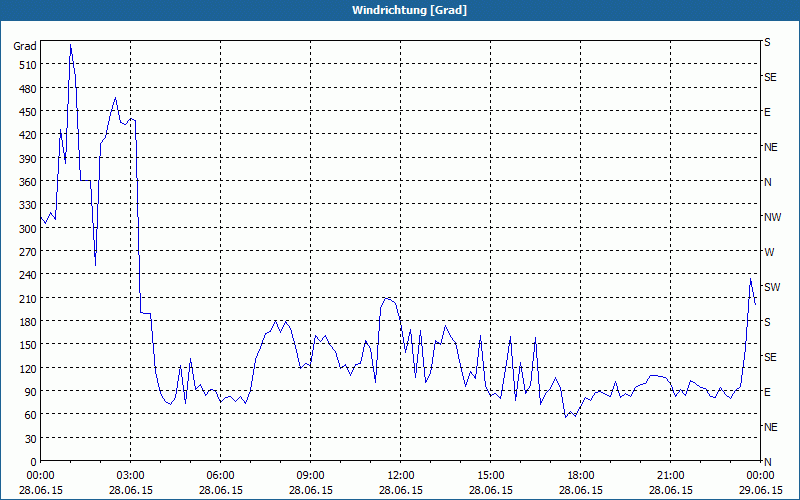
Task: Pick the 60 degree axis label
Action: pyautogui.click(x=31, y=415)
